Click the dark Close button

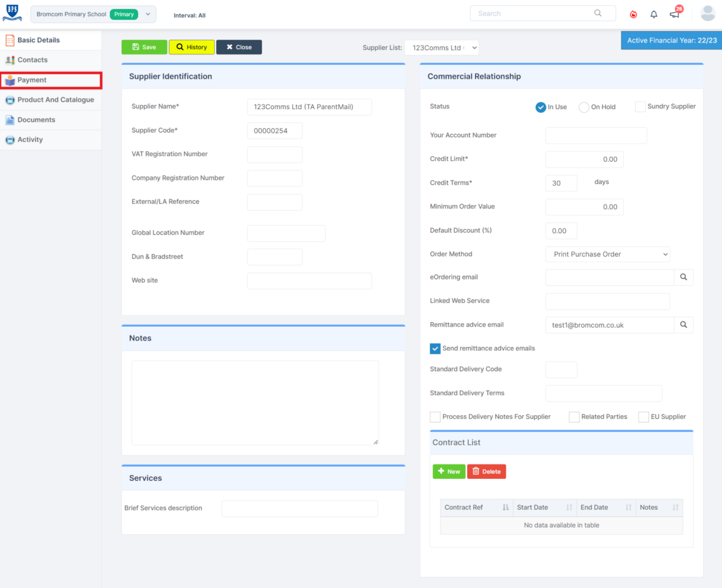239,47
